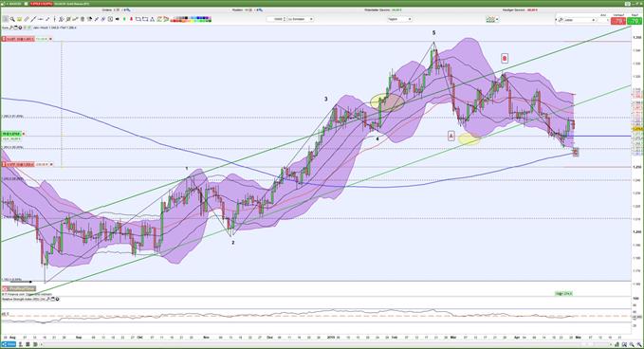Open the chart style dropdown
The image size is (644, 349).
point(491,19)
